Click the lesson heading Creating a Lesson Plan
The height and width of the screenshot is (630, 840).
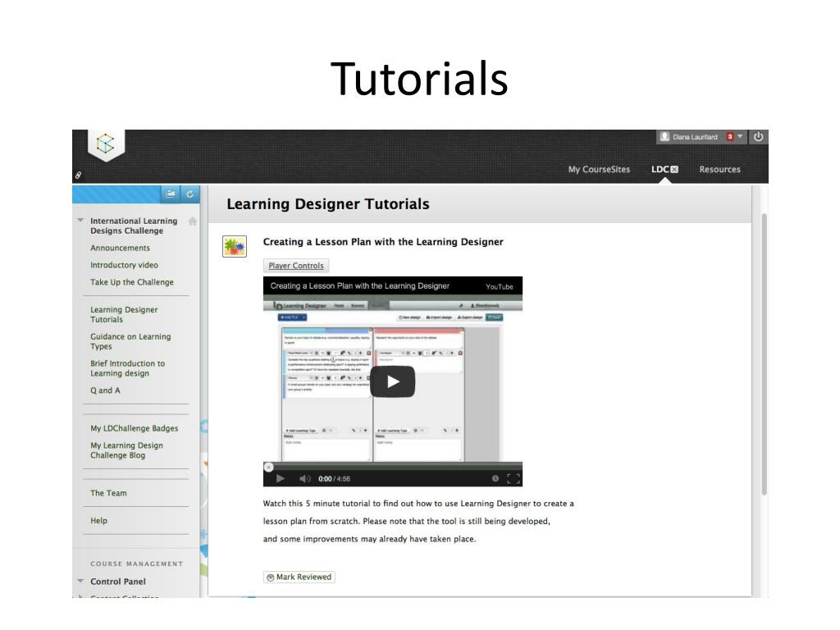coord(383,242)
